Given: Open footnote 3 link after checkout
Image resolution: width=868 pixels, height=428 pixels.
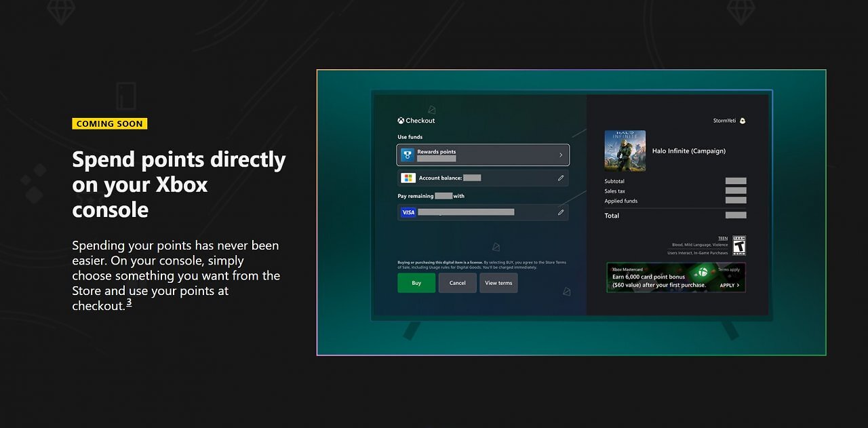Looking at the screenshot, I should pos(129,303).
